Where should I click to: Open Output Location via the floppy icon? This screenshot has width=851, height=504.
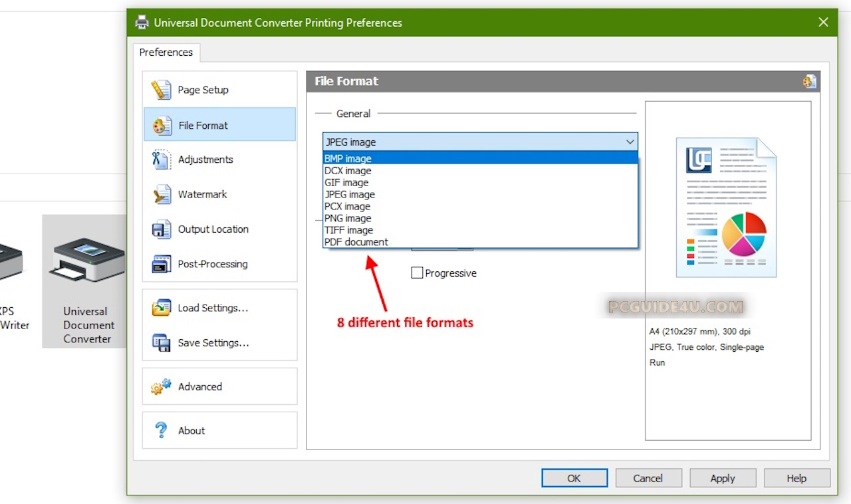[x=162, y=229]
